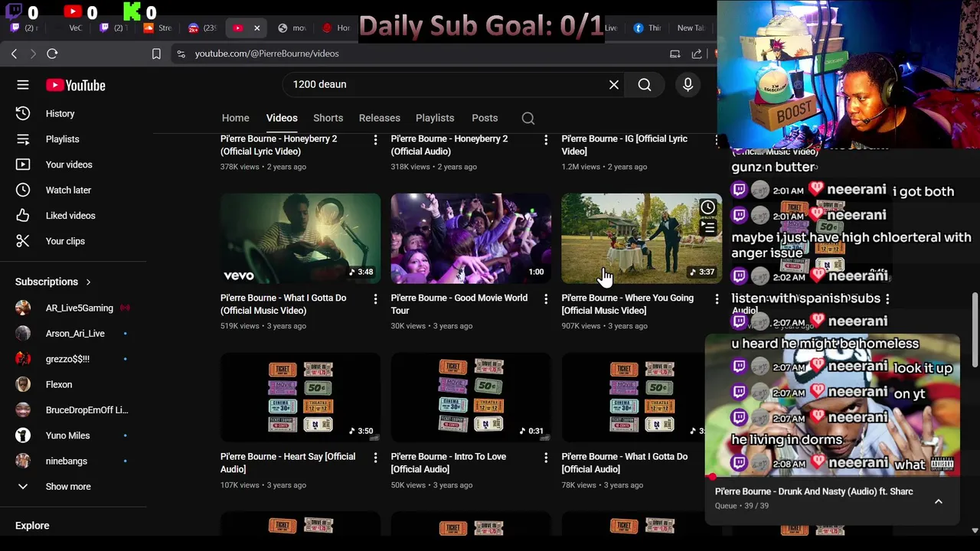Close the active YouTube browser tab

(257, 28)
